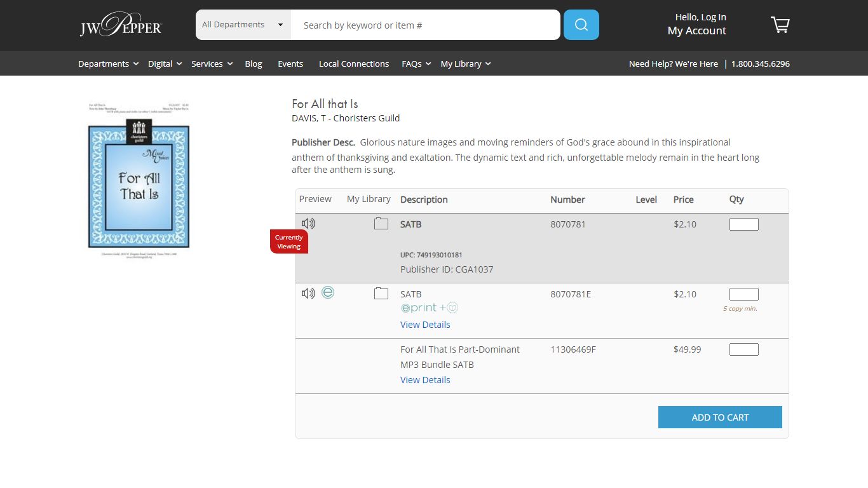The width and height of the screenshot is (868, 488).
Task: Add SATB 8070781E to My Library folder
Action: 381,293
